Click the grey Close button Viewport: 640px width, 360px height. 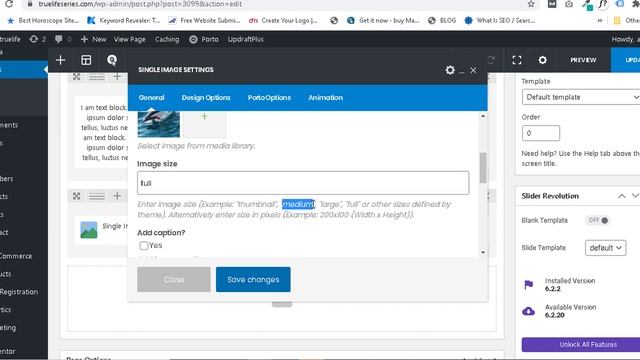[x=174, y=280]
